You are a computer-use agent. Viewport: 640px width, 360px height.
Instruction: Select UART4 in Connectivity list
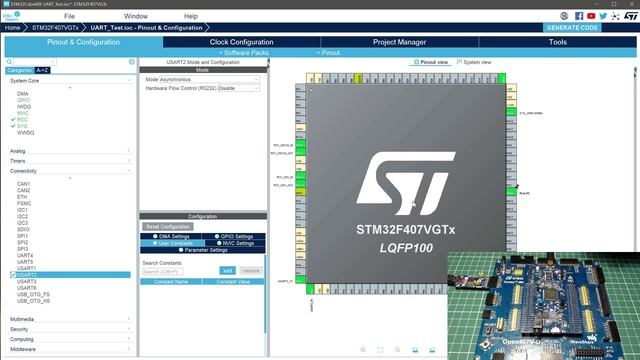tap(25, 256)
